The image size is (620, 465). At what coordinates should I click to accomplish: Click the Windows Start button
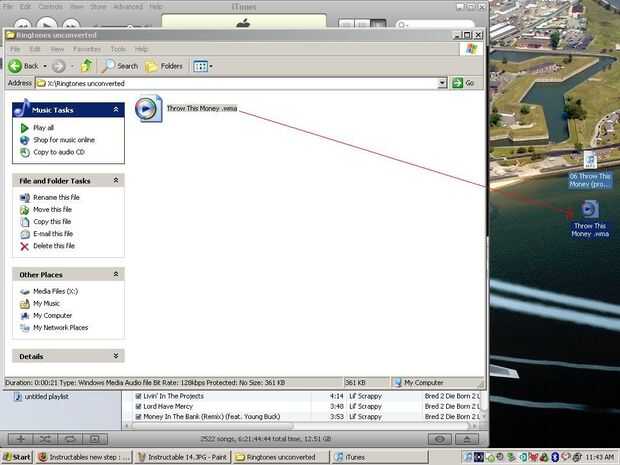tap(17, 457)
